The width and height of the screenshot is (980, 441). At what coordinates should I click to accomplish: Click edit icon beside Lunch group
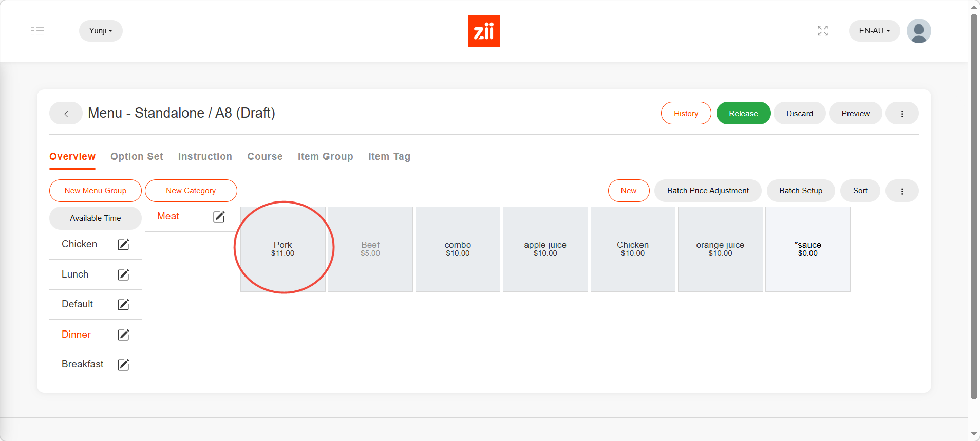(x=123, y=275)
